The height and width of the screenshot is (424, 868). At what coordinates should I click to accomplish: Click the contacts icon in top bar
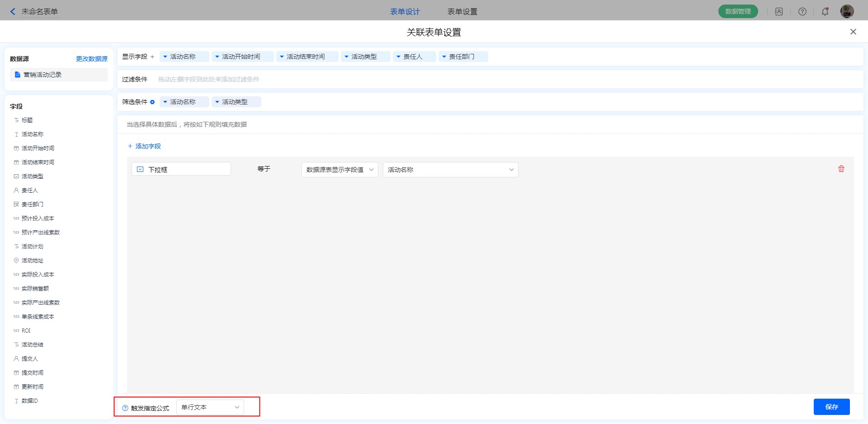click(778, 12)
